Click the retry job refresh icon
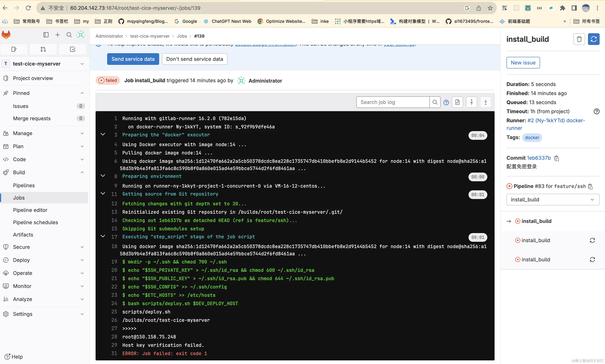 click(593, 39)
